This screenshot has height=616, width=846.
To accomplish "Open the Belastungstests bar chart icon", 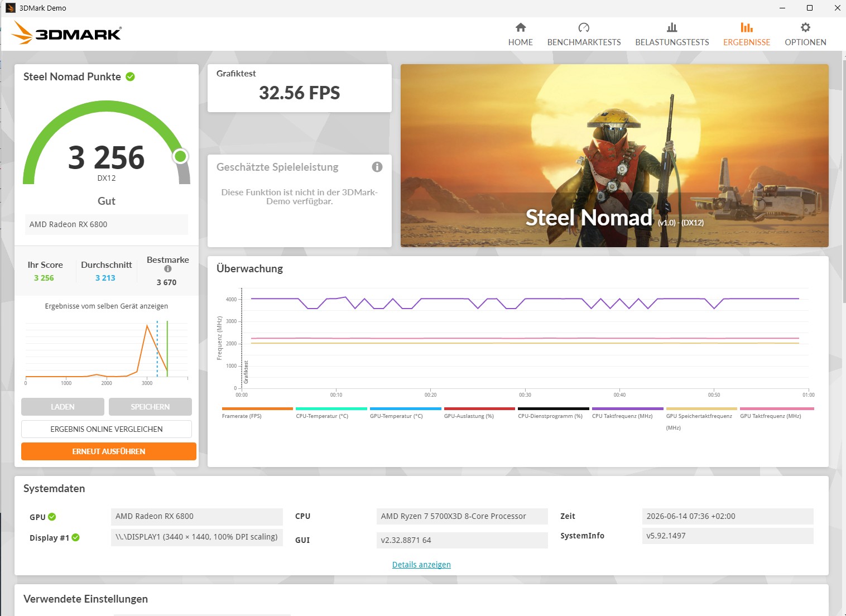I will (x=672, y=27).
